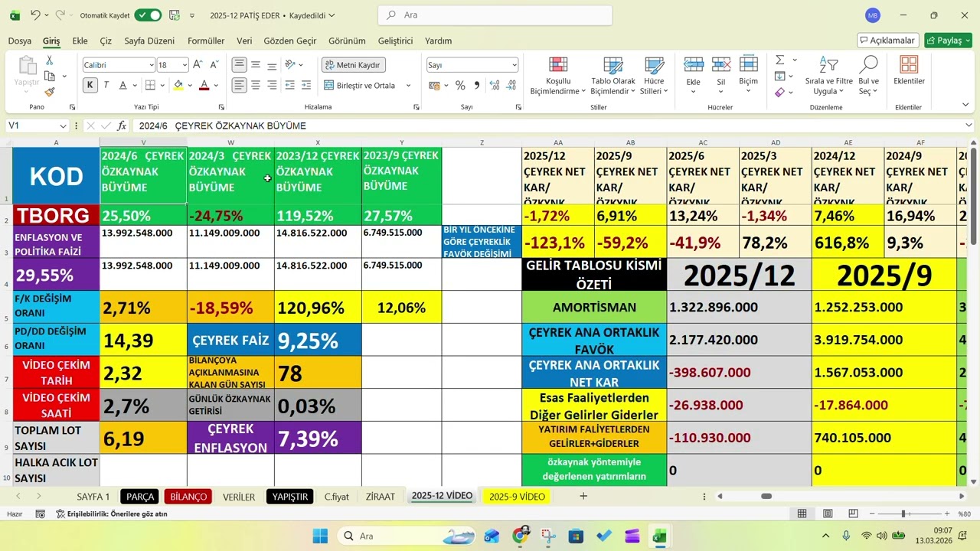Decrease font size with small A icon
The height and width of the screenshot is (551, 980).
214,65
